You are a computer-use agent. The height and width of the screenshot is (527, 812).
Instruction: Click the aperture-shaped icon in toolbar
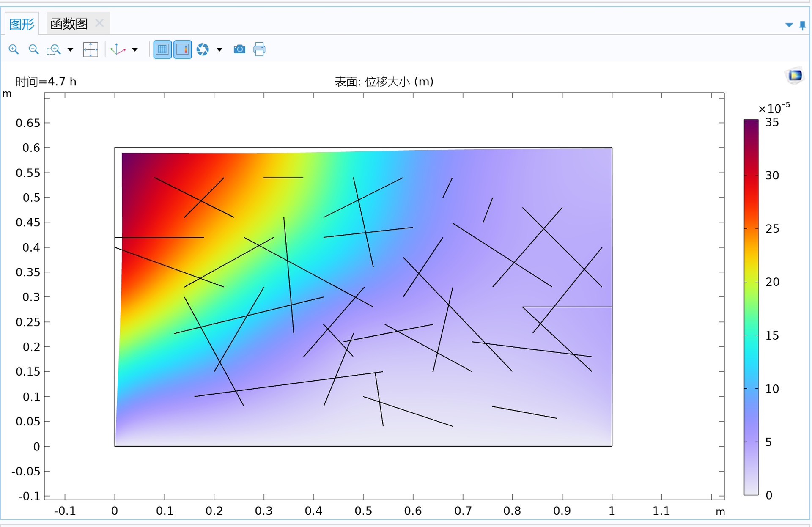[203, 49]
